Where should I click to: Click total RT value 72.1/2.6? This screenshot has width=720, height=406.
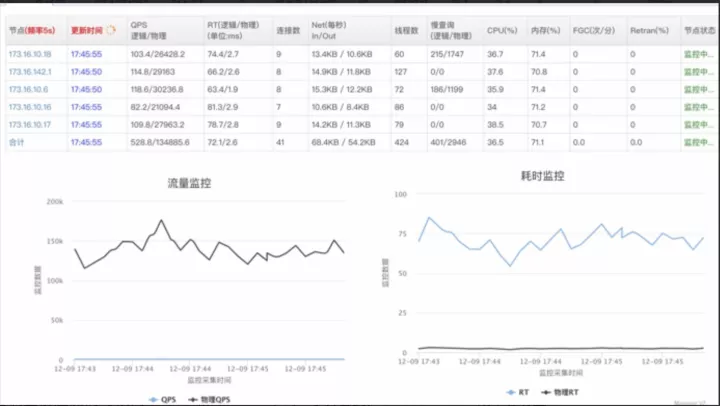[x=222, y=142]
